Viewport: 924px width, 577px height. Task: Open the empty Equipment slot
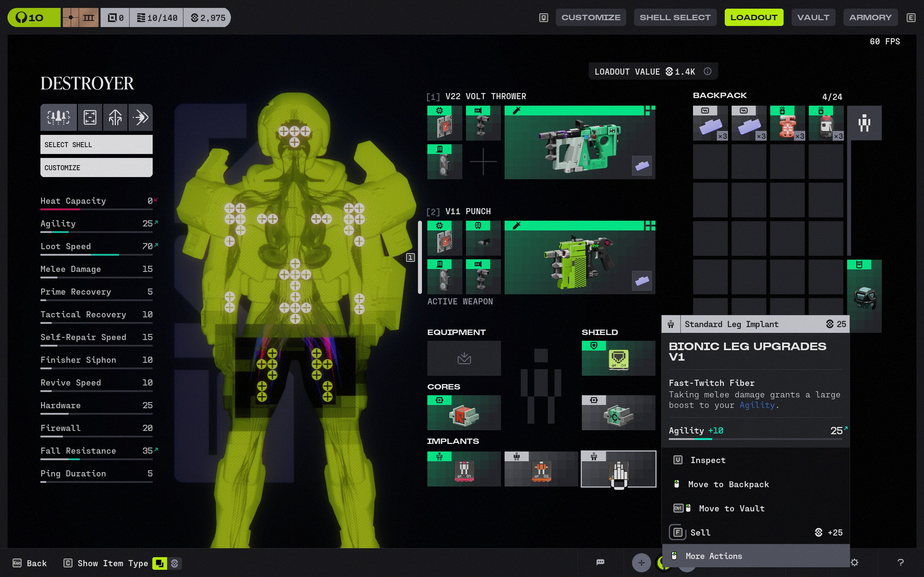464,358
